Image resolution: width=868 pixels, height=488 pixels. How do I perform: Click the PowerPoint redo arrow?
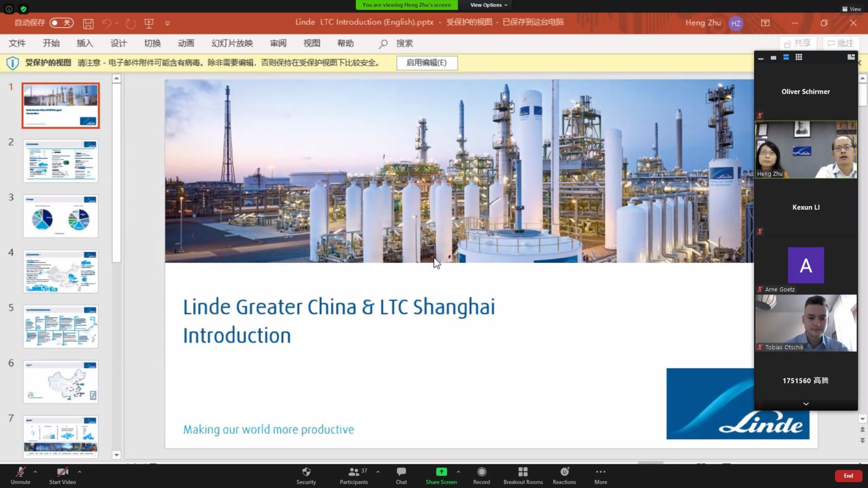pyautogui.click(x=130, y=23)
